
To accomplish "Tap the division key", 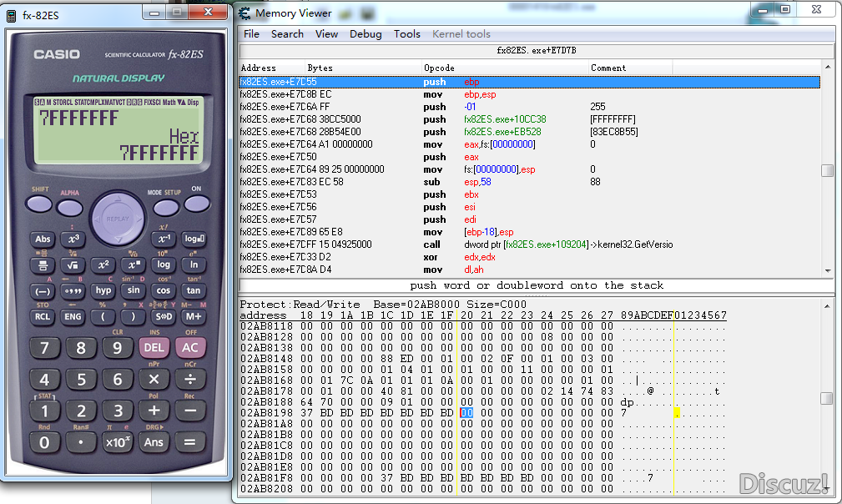I will coord(190,380).
